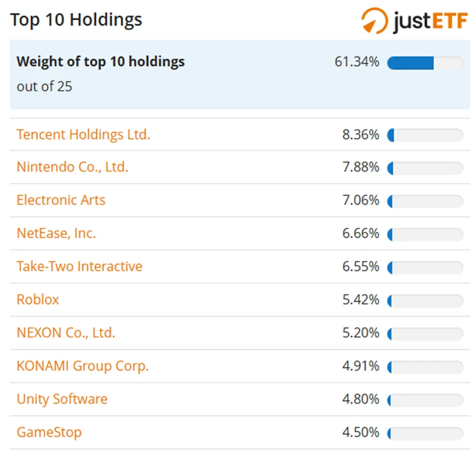Click the Unity Software link

[62, 399]
